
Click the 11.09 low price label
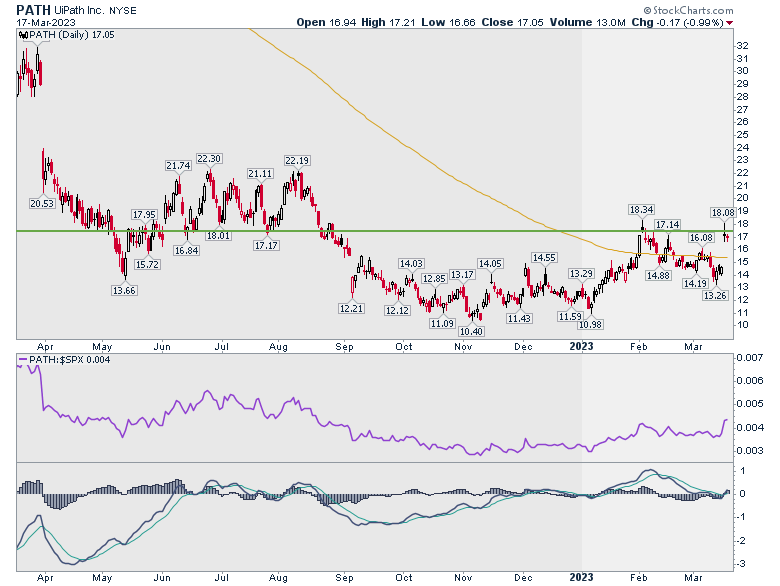pos(442,324)
